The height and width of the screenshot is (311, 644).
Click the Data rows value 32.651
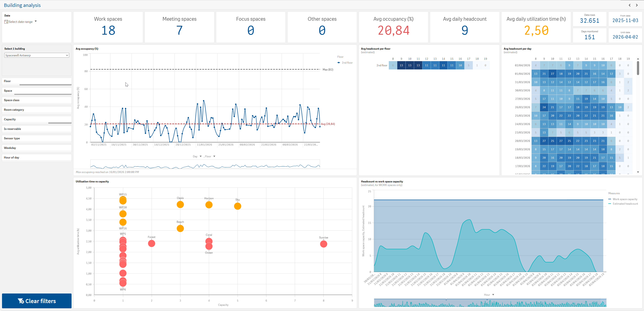click(x=589, y=21)
